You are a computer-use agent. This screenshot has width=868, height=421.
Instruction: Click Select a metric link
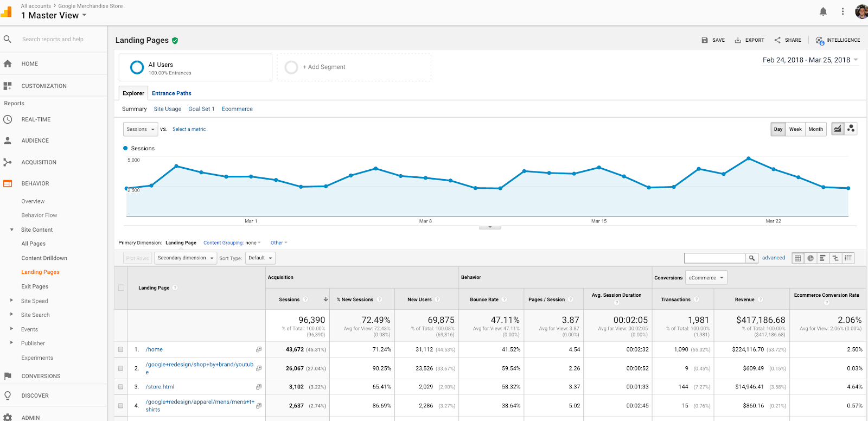(x=189, y=129)
